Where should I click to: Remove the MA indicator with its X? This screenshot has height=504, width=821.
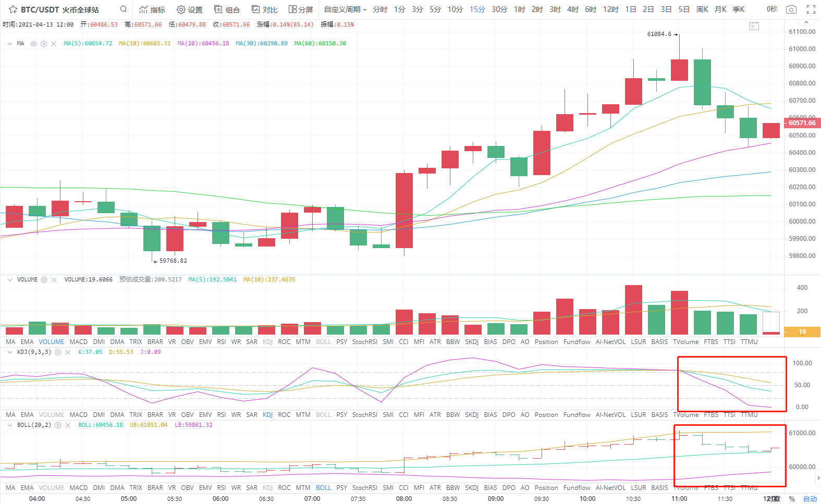click(54, 44)
